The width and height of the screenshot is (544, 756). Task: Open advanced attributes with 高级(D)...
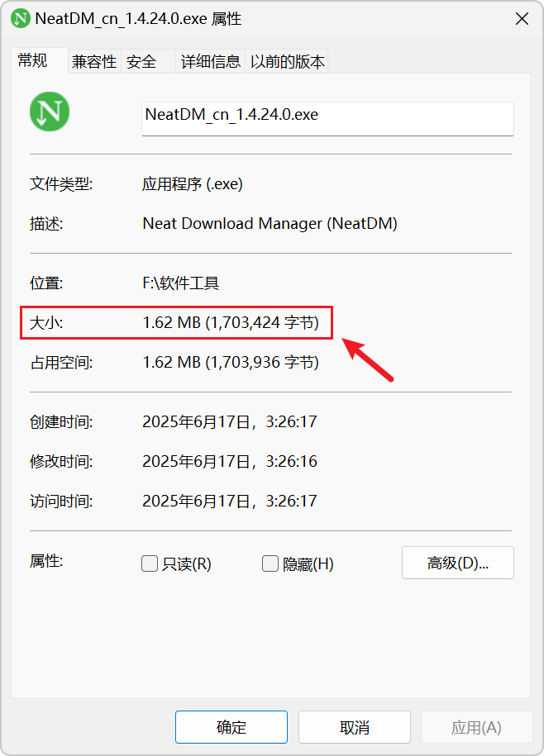coord(458,563)
